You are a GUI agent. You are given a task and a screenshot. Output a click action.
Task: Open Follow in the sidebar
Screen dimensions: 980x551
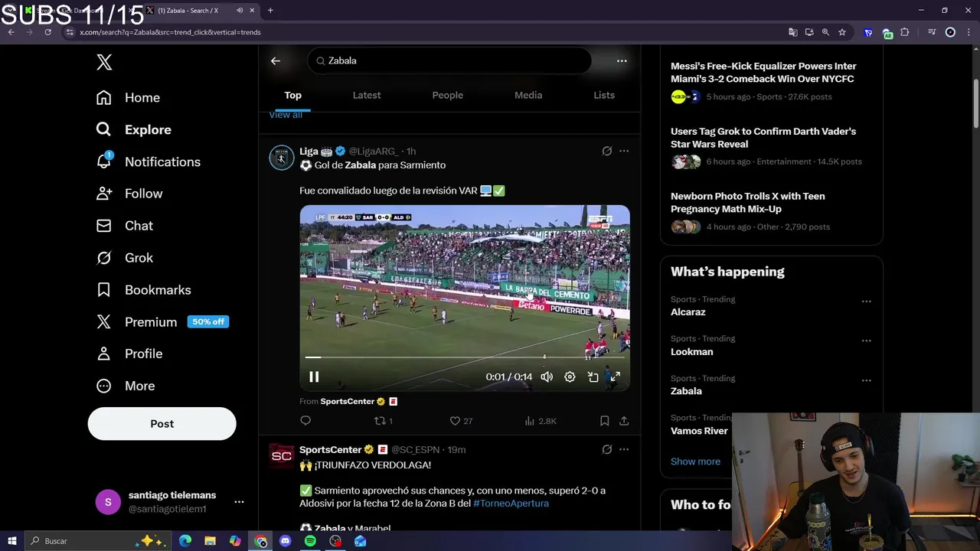[x=129, y=194]
